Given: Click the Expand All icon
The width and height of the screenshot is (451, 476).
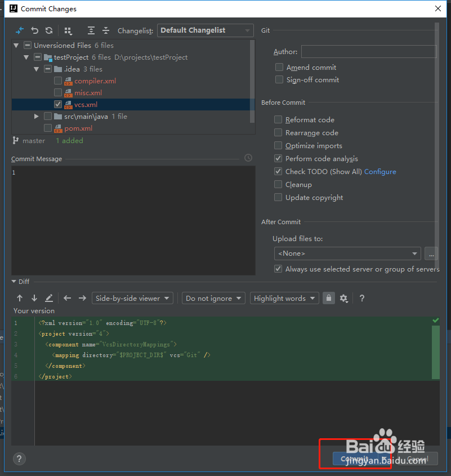Looking at the screenshot, I should click(91, 30).
